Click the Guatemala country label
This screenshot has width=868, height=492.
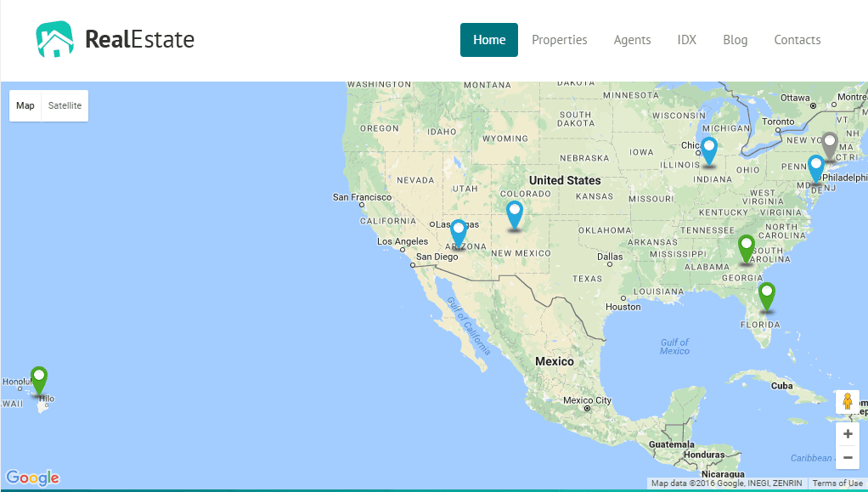tap(672, 444)
